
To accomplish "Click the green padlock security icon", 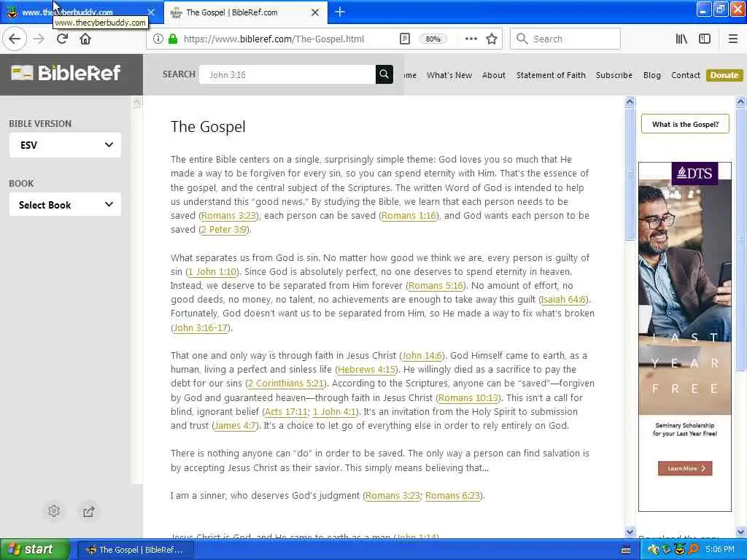I will pyautogui.click(x=173, y=39).
